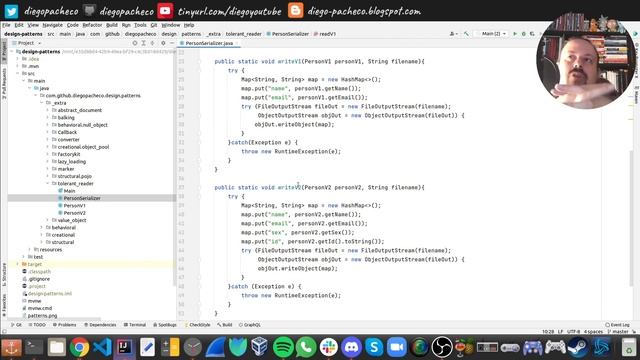Open the Git menu

tap(153, 25)
